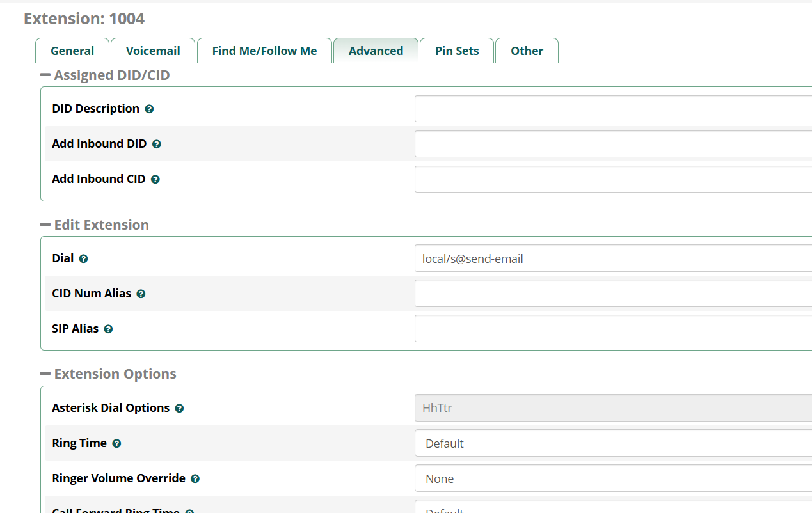
Task: Click help icon next to Dial label
Action: coord(83,259)
